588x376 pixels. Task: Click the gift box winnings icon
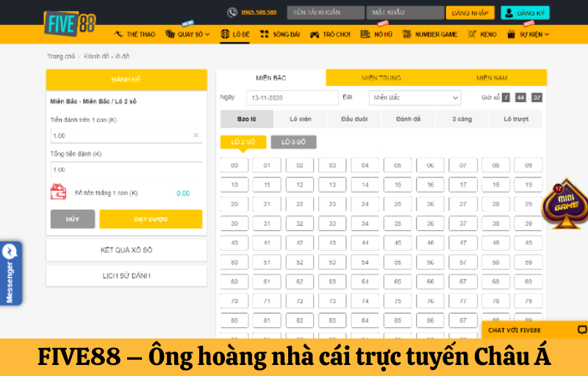tap(58, 193)
